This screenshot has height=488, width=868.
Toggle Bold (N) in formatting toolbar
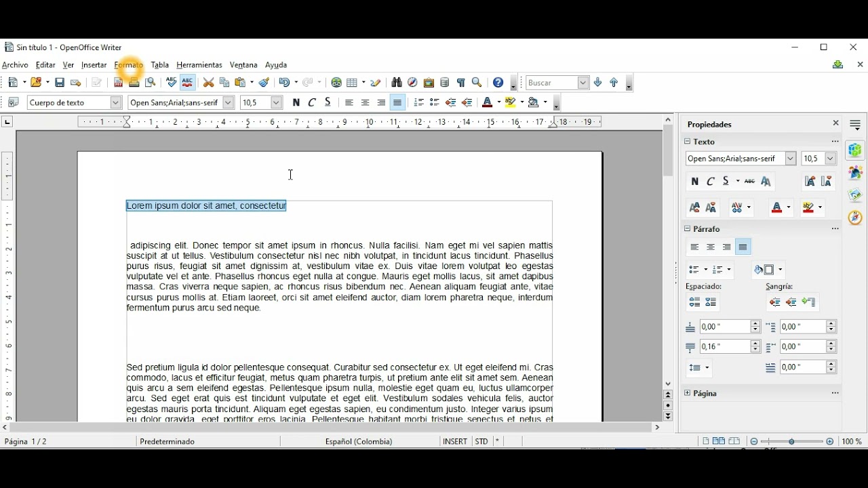click(296, 103)
